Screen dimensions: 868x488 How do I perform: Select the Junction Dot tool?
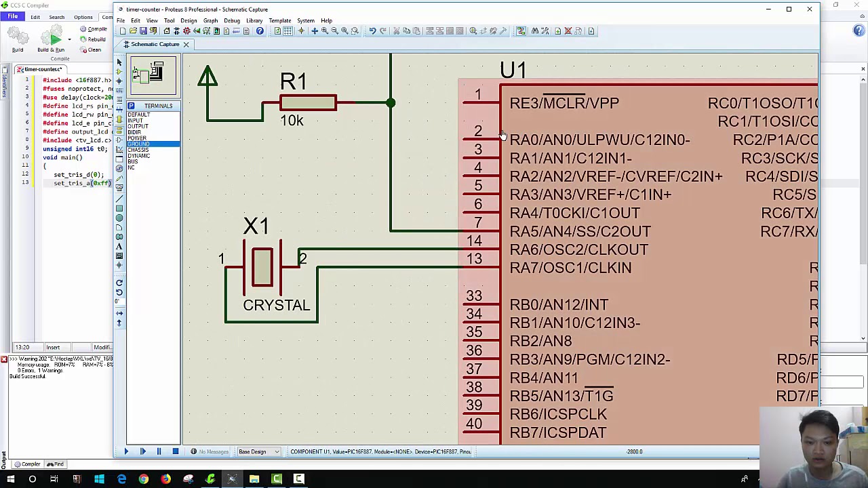pyautogui.click(x=119, y=81)
